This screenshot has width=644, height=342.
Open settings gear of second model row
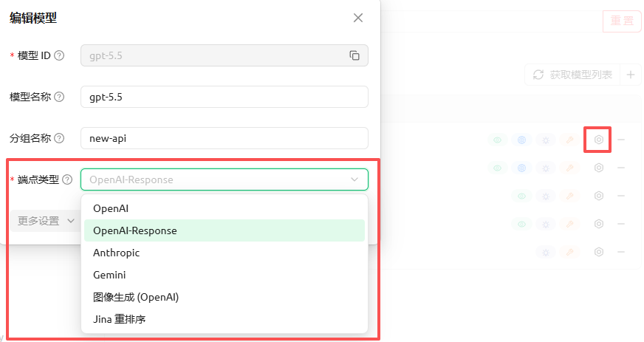599,168
